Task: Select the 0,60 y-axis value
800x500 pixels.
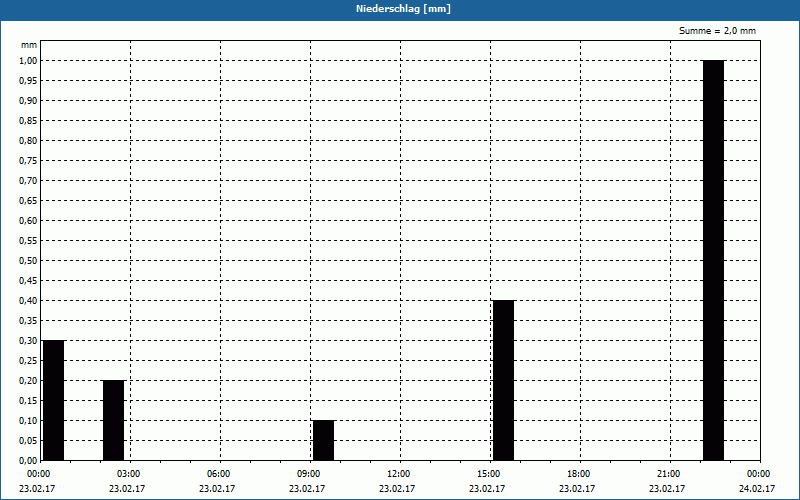Action: tap(28, 221)
